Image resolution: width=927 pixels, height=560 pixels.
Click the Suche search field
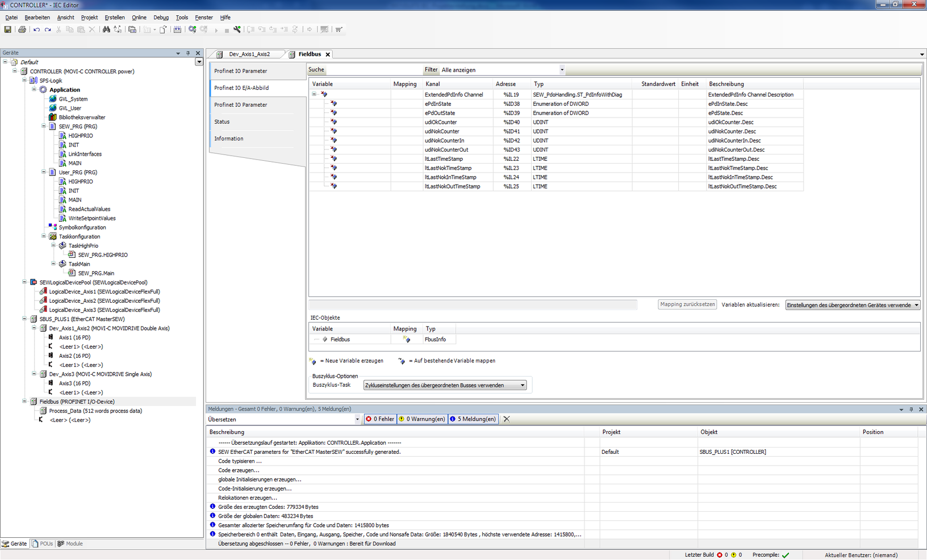374,70
